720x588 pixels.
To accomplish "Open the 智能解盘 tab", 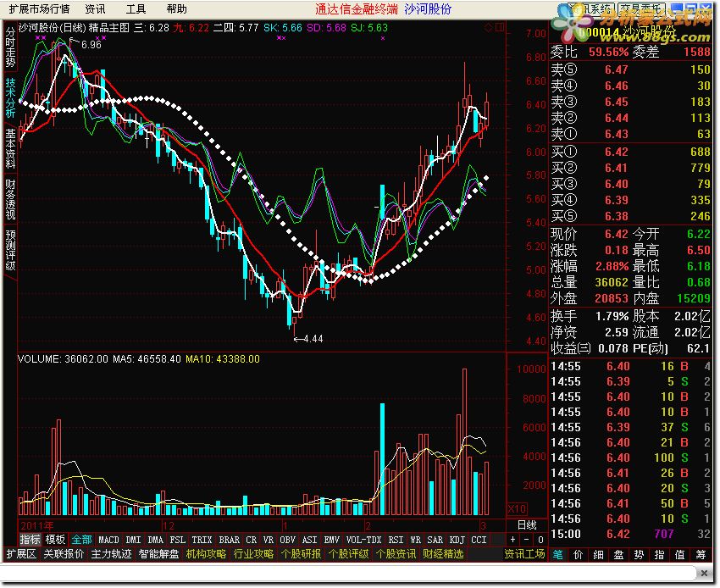I will click(159, 554).
